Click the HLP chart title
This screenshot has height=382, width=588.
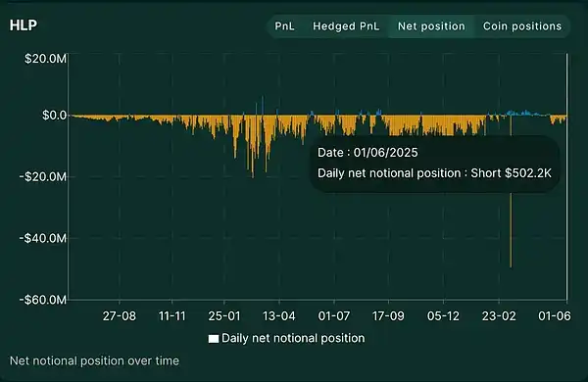(24, 25)
